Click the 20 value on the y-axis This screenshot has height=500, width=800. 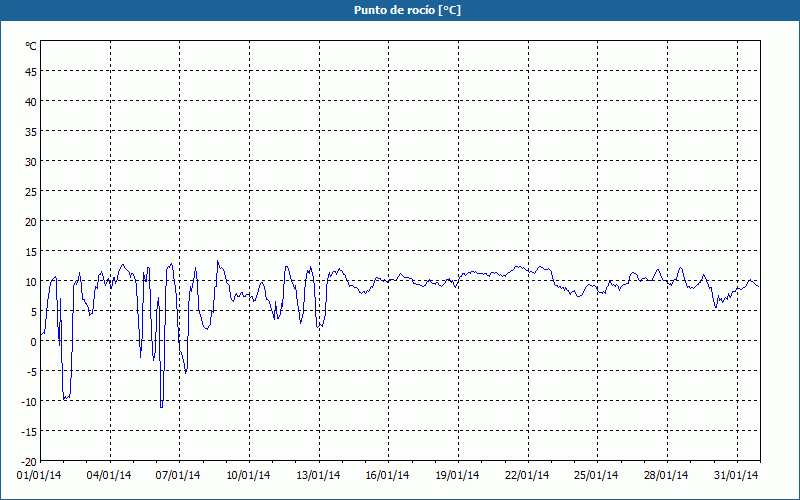click(31, 222)
